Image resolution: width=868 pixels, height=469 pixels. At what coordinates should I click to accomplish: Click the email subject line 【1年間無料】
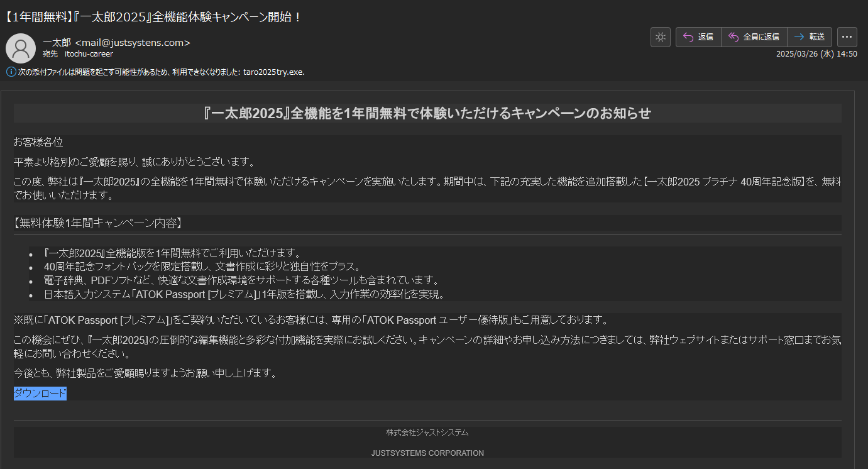(x=153, y=17)
